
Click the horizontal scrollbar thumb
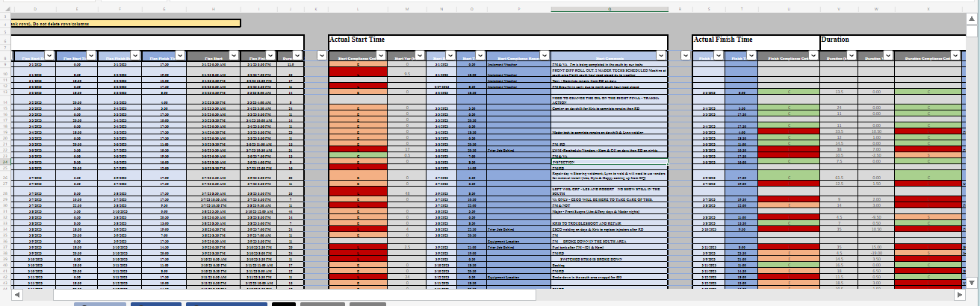295,294
